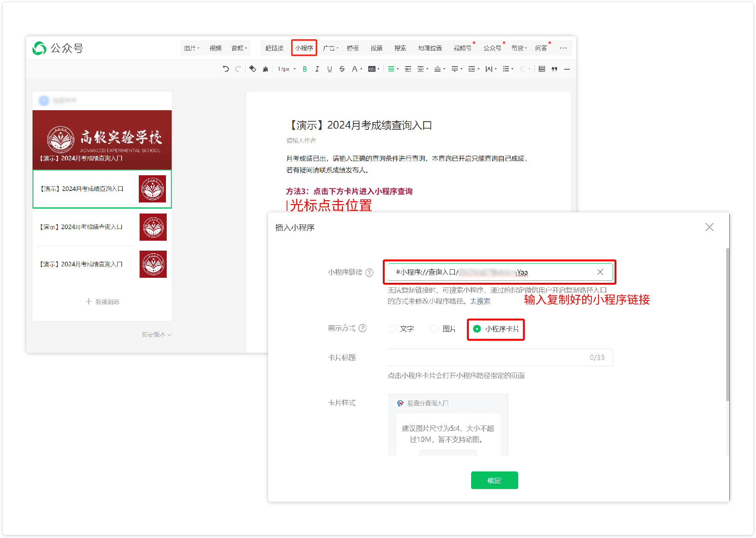The width and height of the screenshot is (756, 538).
Task: Toggle strikethrough formatting
Action: tap(342, 69)
